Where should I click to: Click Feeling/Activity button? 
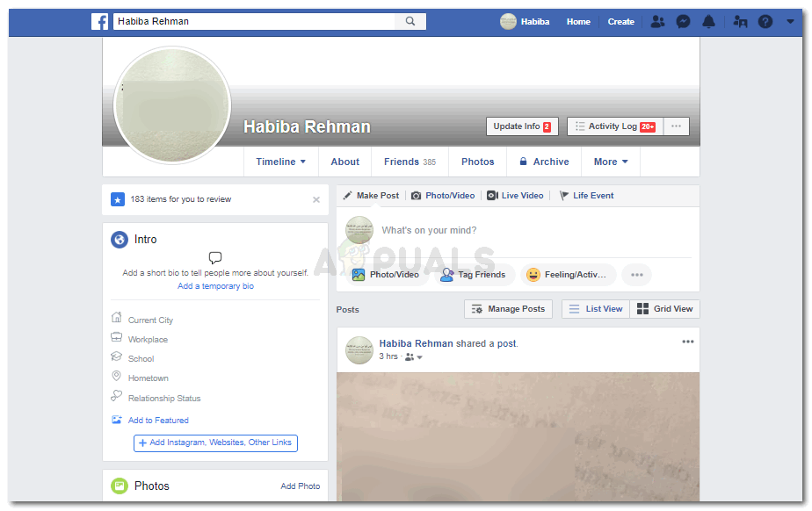tap(568, 275)
